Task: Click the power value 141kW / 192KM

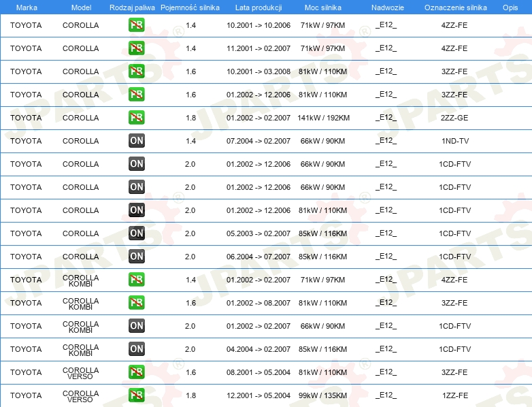Action: [x=323, y=118]
